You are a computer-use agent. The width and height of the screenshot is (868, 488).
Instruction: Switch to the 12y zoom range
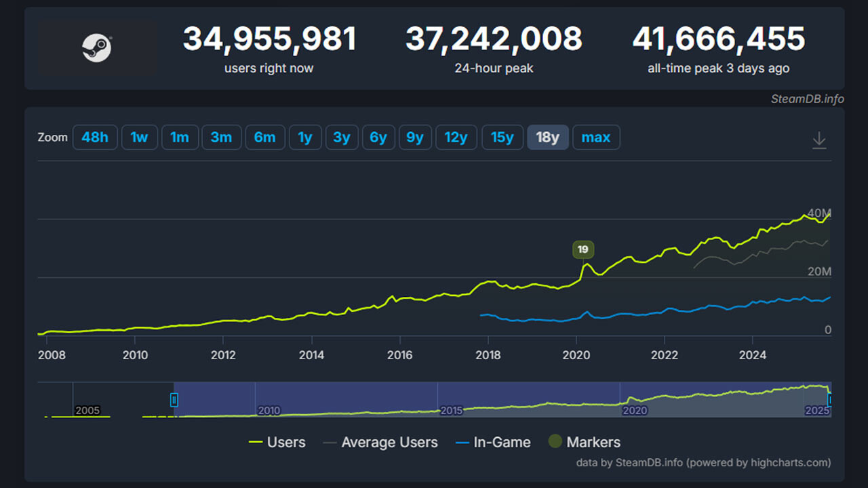456,138
